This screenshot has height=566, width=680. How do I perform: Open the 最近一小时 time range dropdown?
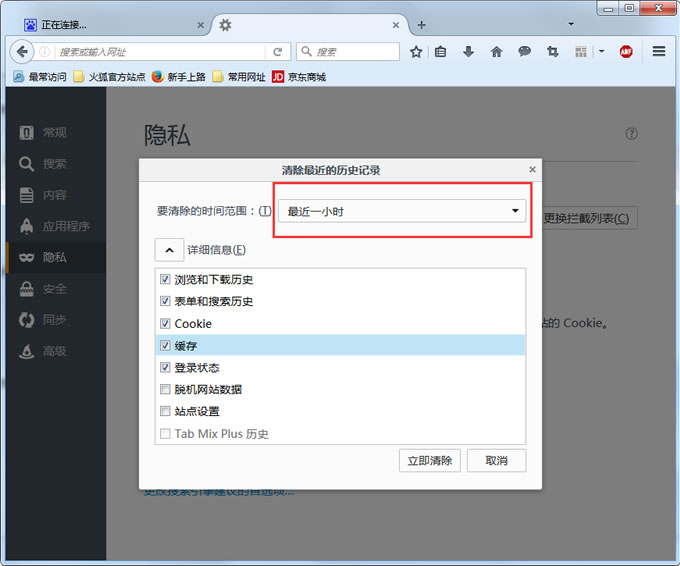(403, 211)
